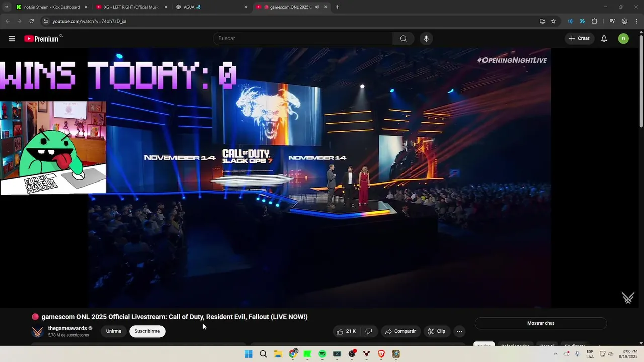The image size is (644, 362).
Task: Open Spotify from the taskbar
Action: [322, 354]
